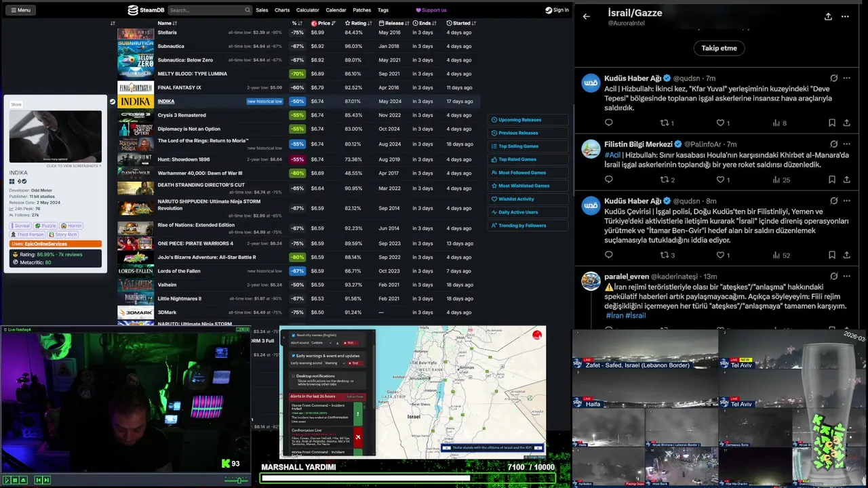Retweet the first Kudüs Haber Ağı 7m tweet
Screen dimensions: 868x488
pyautogui.click(x=667, y=123)
